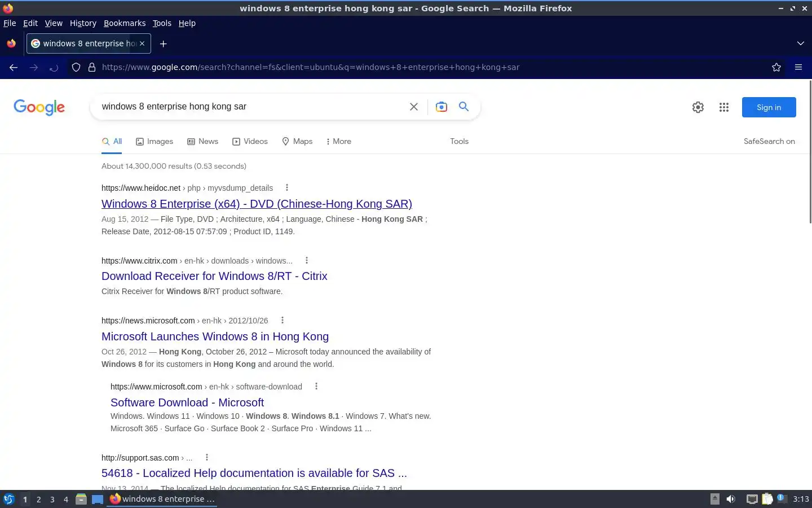Open options dots for Software Download result
The height and width of the screenshot is (508, 812).
[316, 386]
